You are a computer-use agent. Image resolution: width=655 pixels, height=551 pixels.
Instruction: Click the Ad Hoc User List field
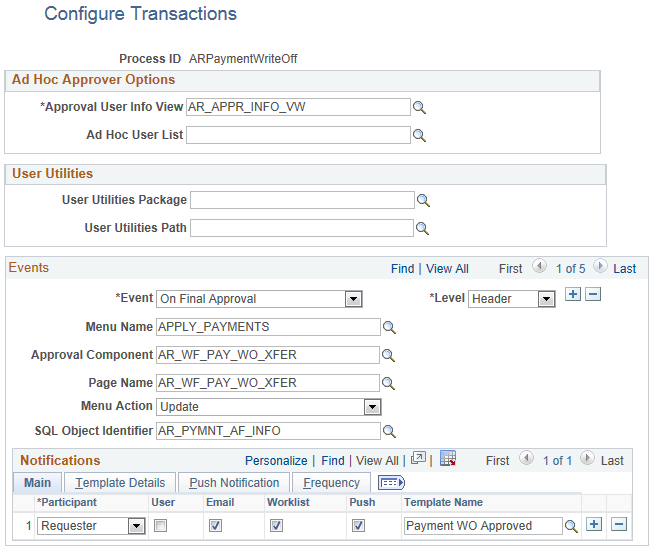coord(298,135)
